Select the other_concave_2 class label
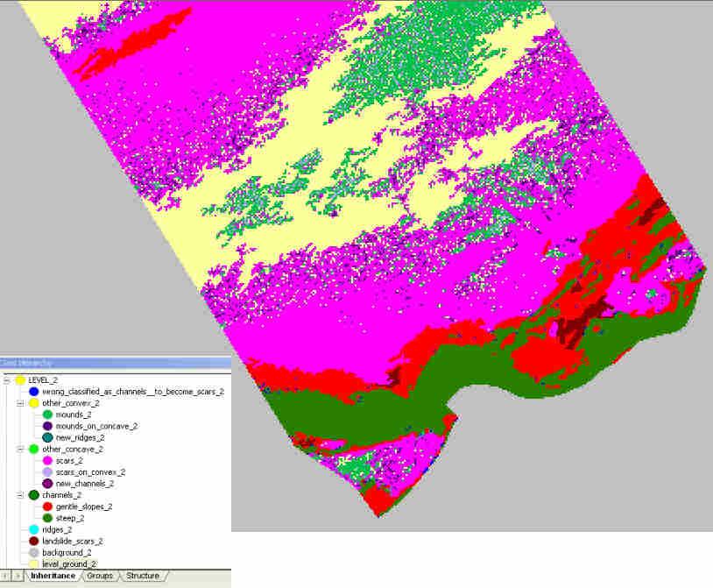This screenshot has width=713, height=588. [73, 449]
